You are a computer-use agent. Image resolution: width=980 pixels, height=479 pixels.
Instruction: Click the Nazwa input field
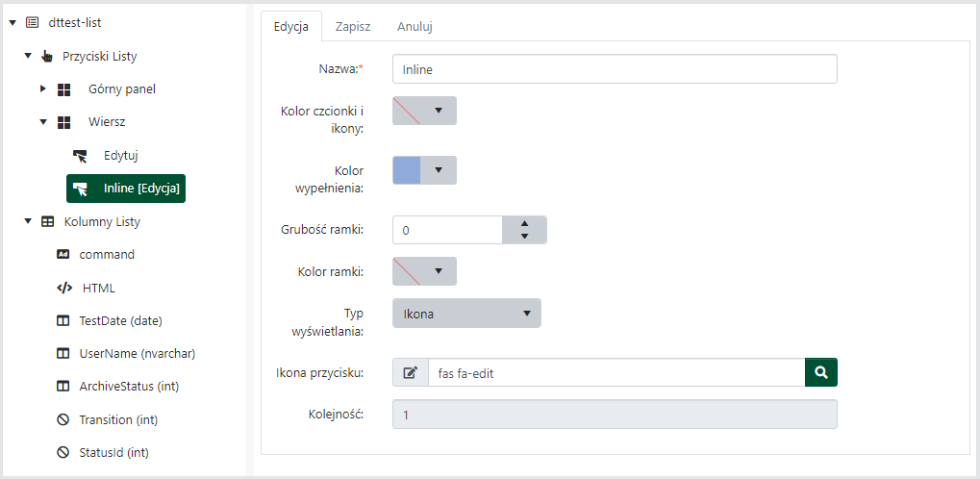pos(615,69)
